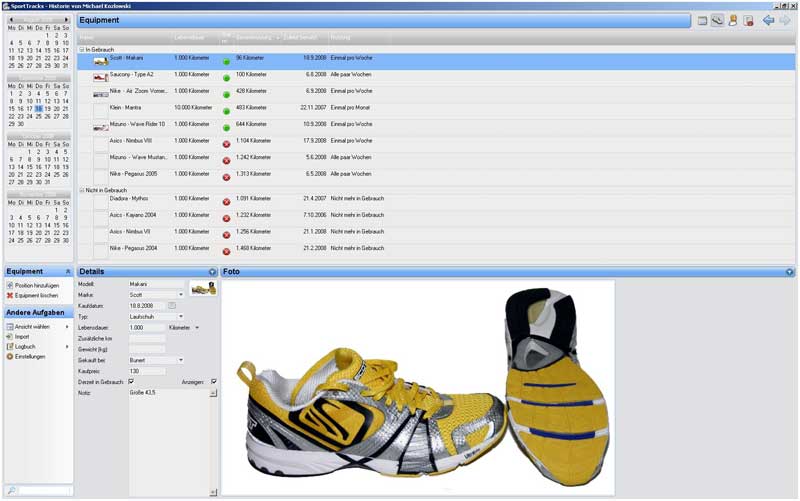Click Position hinzufügen link

click(x=37, y=286)
